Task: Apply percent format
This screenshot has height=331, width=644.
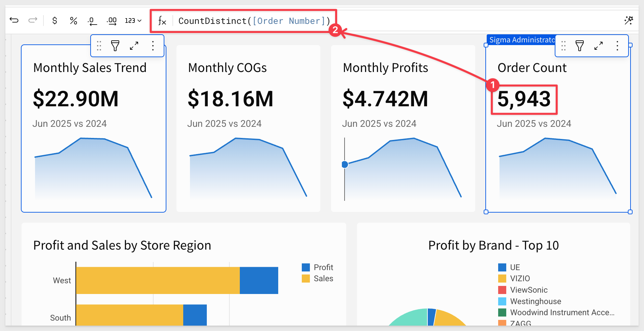Action: point(73,21)
